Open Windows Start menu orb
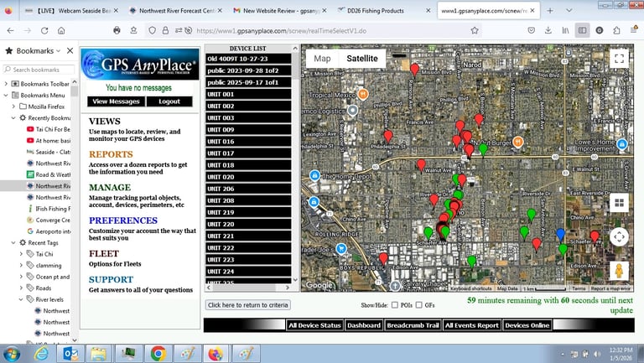 pos(12,354)
